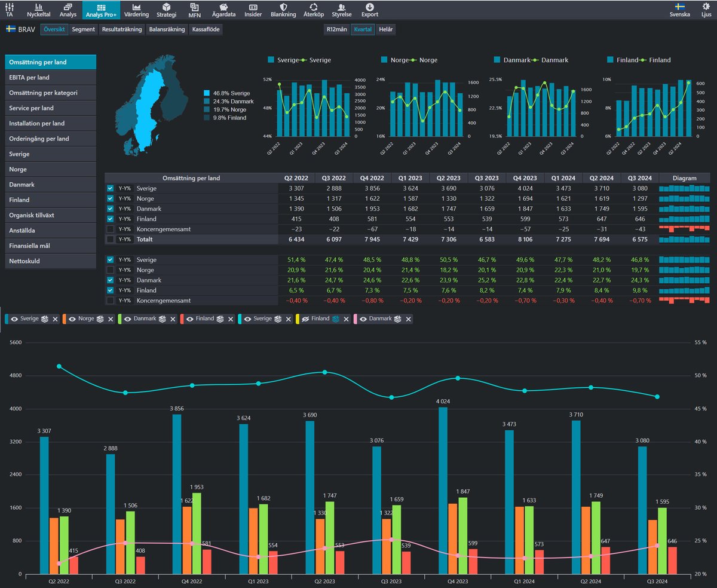Click the Export download icon
The image size is (717, 588).
pyautogui.click(x=370, y=7)
